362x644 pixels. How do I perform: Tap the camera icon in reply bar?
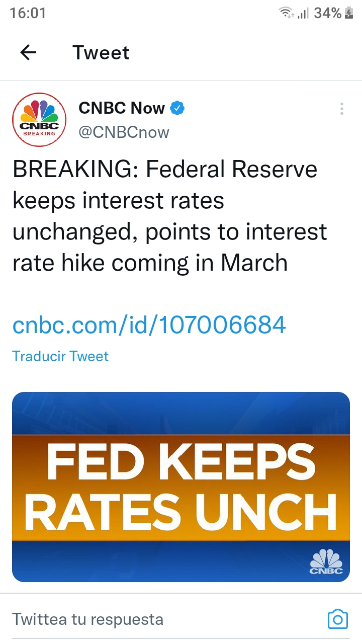point(338,619)
